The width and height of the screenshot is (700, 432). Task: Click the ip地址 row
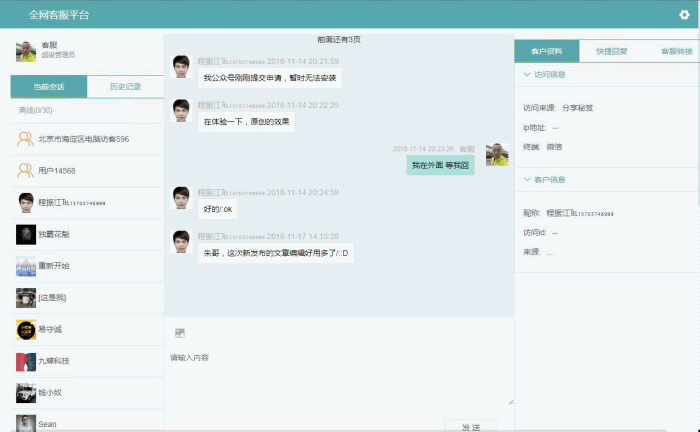click(541, 128)
